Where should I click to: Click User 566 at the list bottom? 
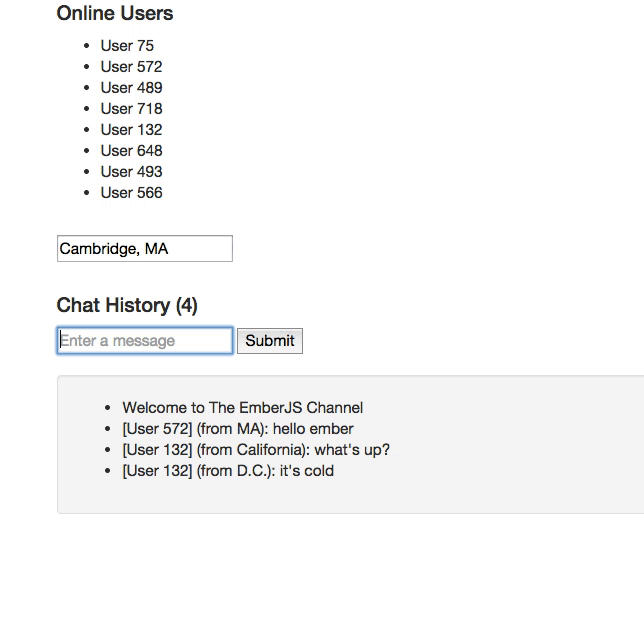coord(131,193)
